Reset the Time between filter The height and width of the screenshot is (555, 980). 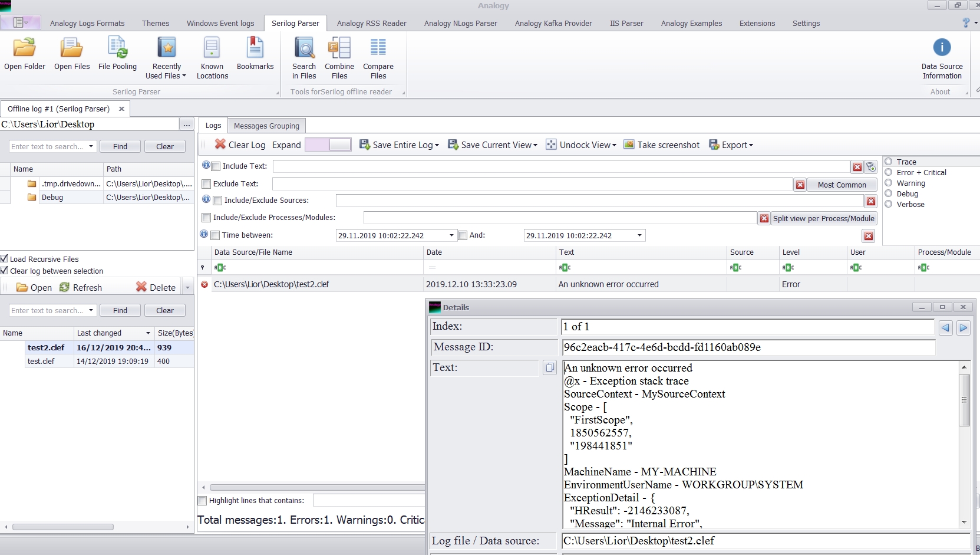(x=869, y=236)
